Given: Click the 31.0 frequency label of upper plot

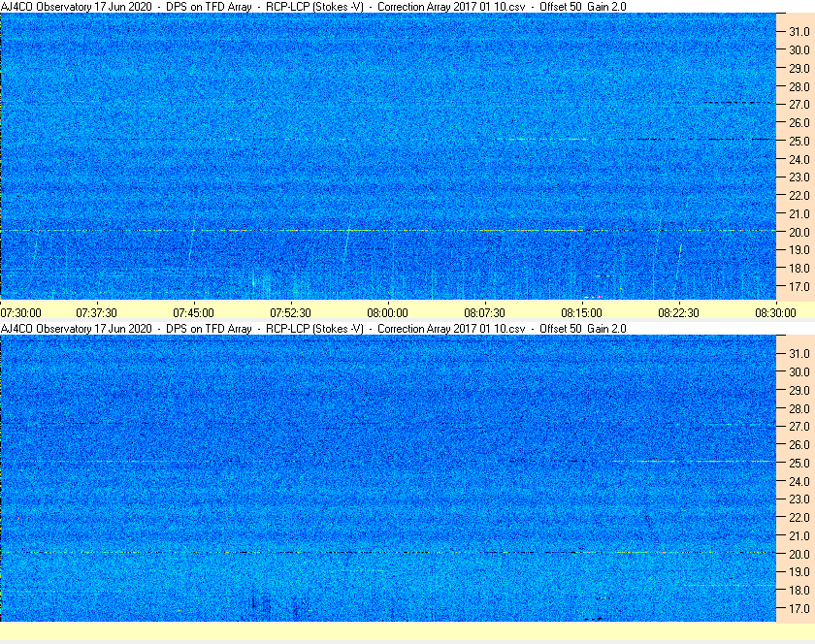Looking at the screenshot, I should [x=799, y=32].
